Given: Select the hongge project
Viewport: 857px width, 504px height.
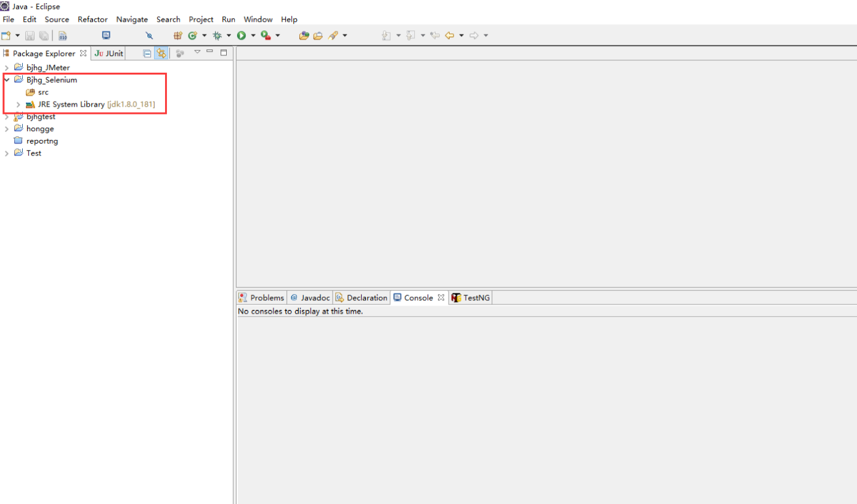Looking at the screenshot, I should click(x=39, y=129).
